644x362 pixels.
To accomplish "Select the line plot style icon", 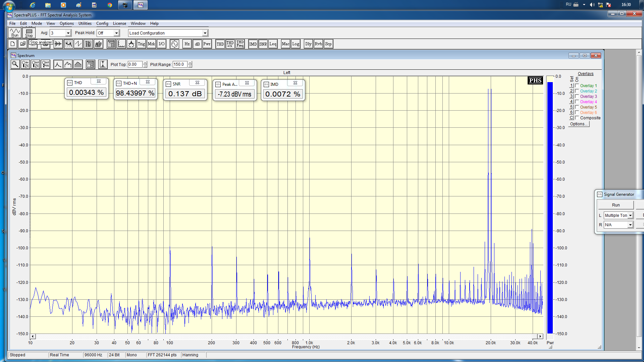I will (x=58, y=64).
